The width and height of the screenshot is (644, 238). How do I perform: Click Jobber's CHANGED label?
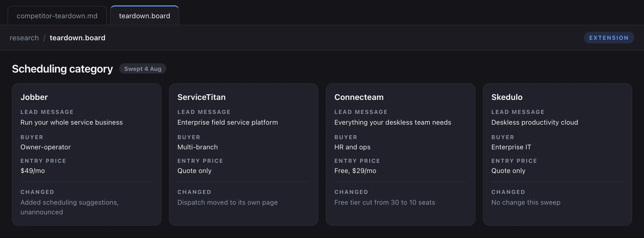(37, 192)
